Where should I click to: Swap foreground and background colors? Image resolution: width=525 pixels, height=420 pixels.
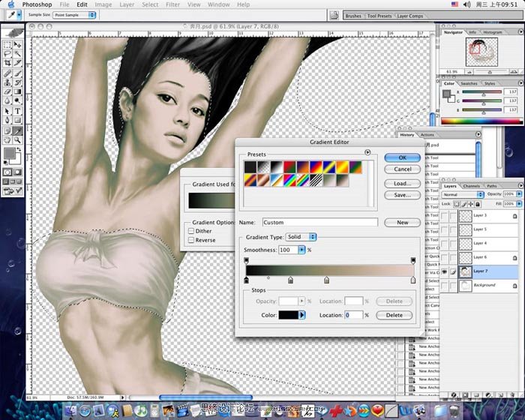point(19,149)
